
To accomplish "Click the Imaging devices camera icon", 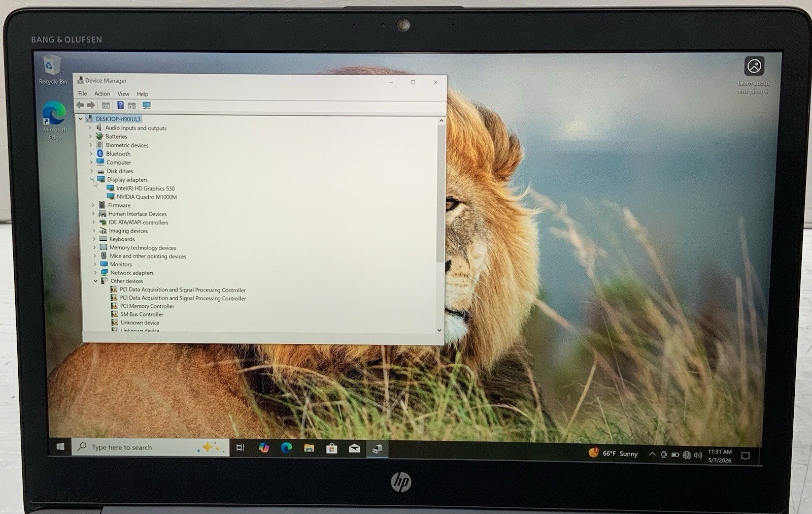I will (103, 231).
